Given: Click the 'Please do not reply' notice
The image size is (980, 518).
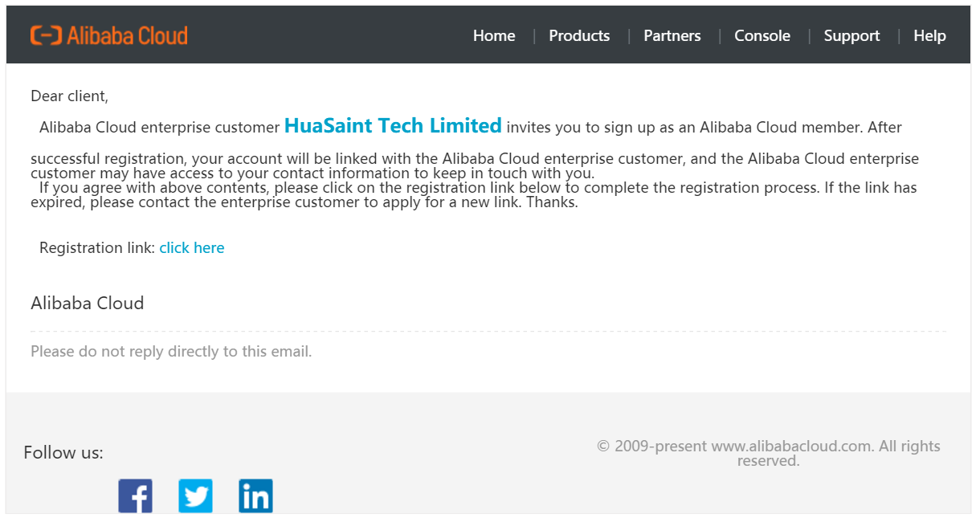Looking at the screenshot, I should coord(171,351).
